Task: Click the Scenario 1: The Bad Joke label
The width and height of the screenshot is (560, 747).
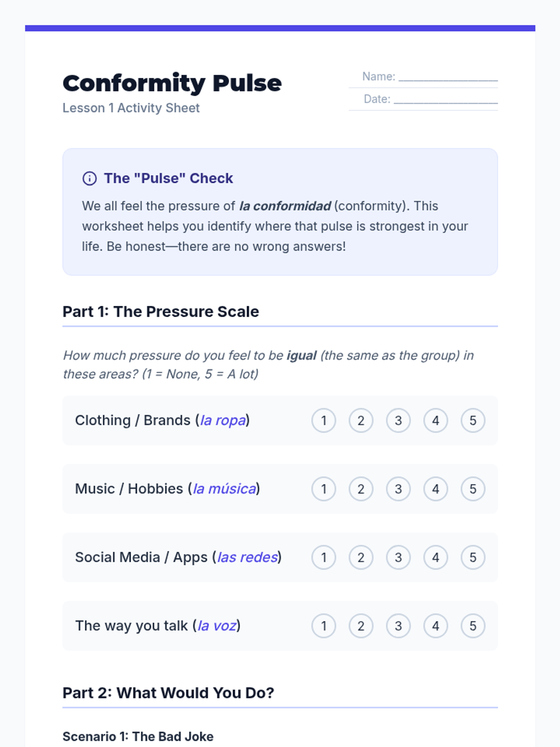Action: coord(138,736)
